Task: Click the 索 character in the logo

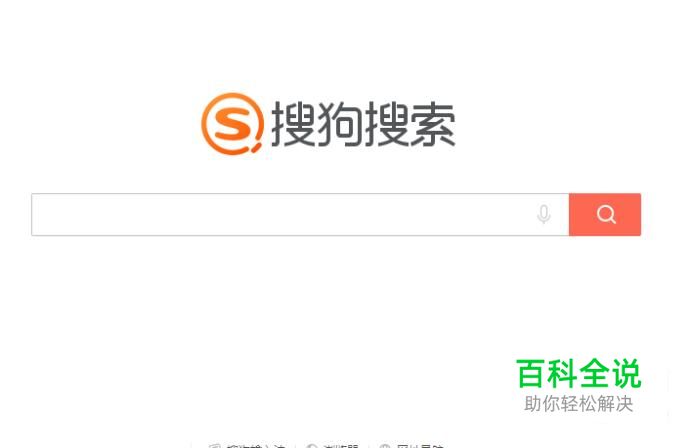Action: (432, 124)
